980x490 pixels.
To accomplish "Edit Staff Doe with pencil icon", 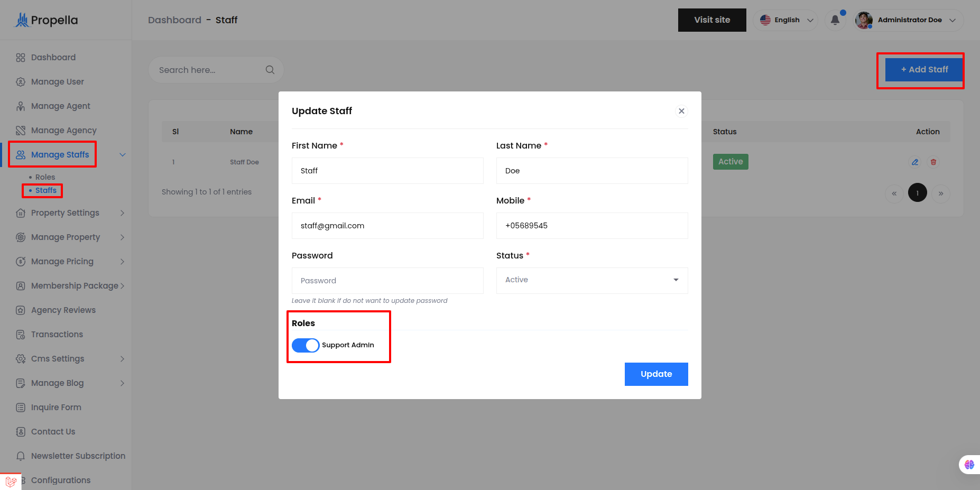I will tap(915, 162).
